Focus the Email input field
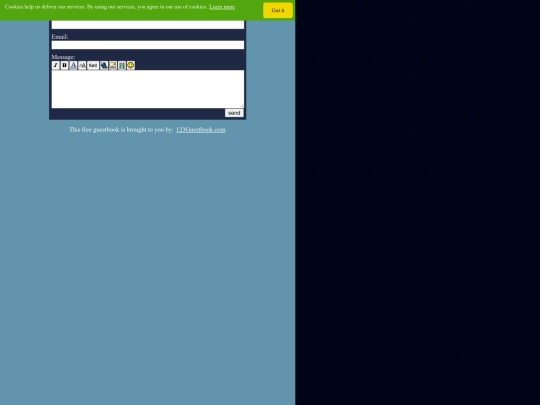This screenshot has height=405, width=540. (148, 45)
